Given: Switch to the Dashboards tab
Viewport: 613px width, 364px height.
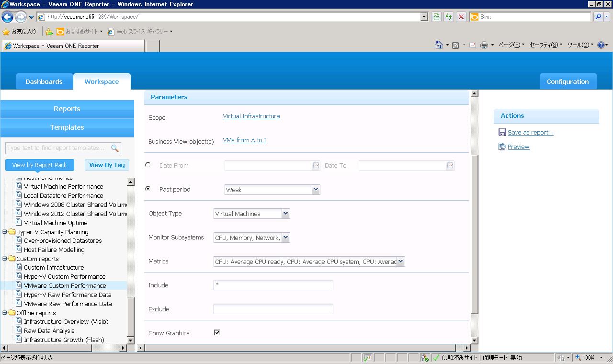Looking at the screenshot, I should [44, 82].
